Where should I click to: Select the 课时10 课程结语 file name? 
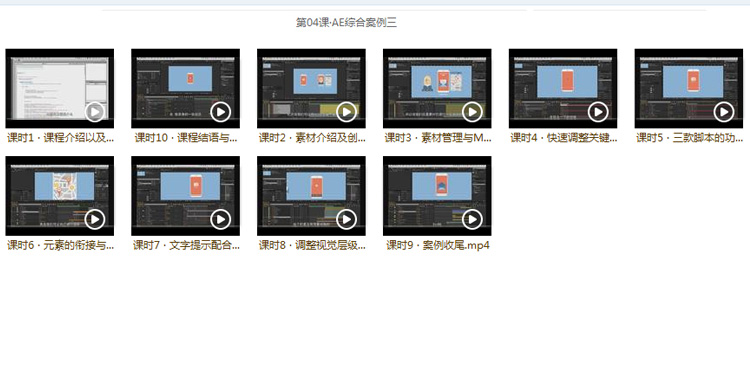(x=186, y=138)
